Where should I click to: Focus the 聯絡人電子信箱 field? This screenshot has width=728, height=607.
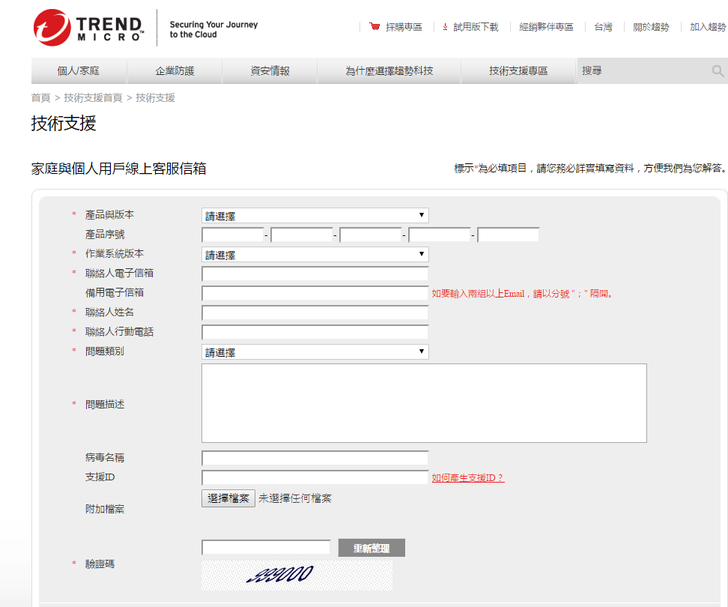click(x=315, y=274)
